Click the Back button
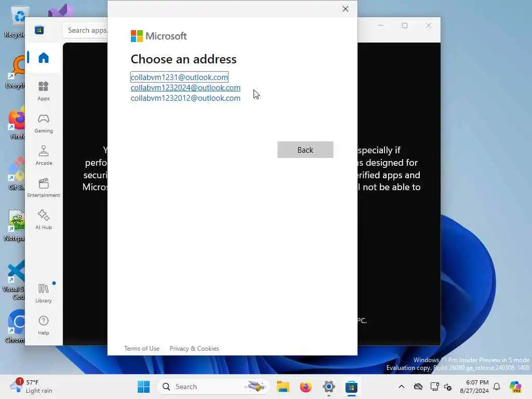532x399 pixels. [305, 150]
